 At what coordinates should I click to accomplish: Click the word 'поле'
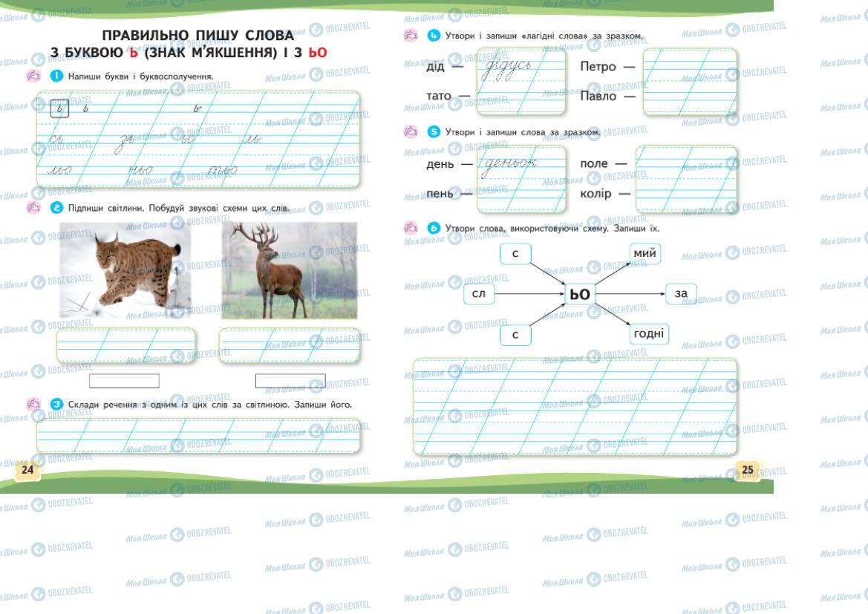(x=594, y=164)
